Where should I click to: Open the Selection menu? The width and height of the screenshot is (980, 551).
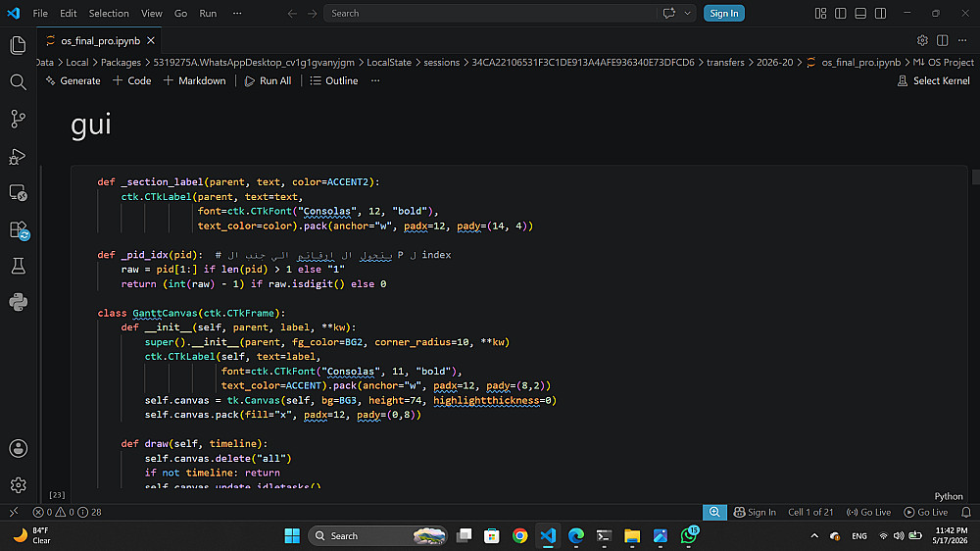tap(109, 13)
